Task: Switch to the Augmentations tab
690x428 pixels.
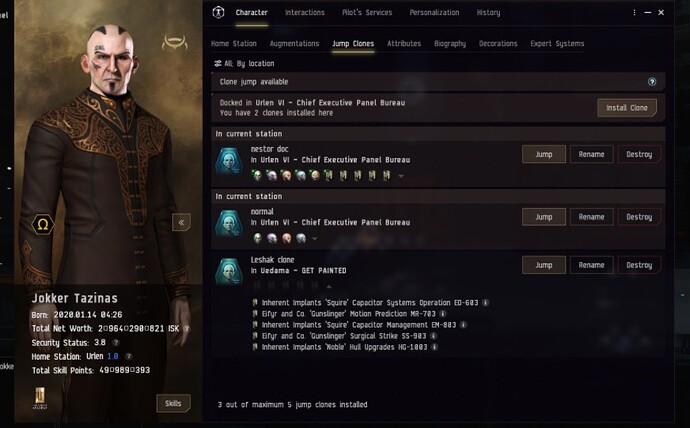Action: (x=294, y=44)
